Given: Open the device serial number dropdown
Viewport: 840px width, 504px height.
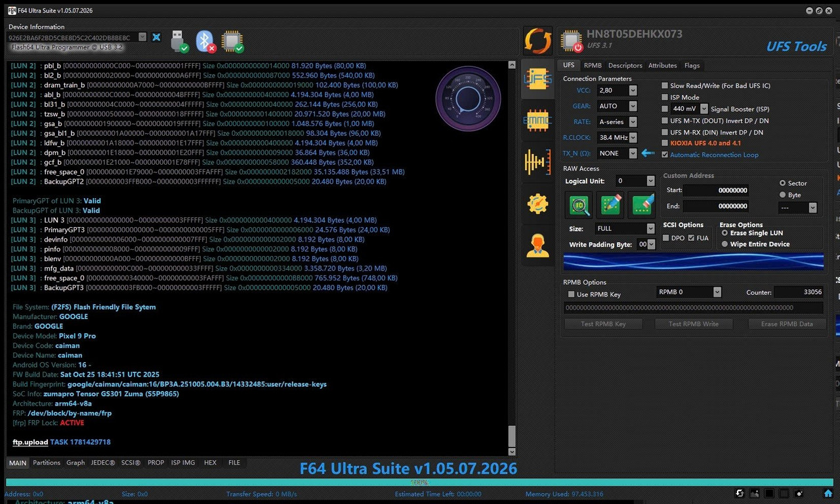Looking at the screenshot, I should point(143,37).
